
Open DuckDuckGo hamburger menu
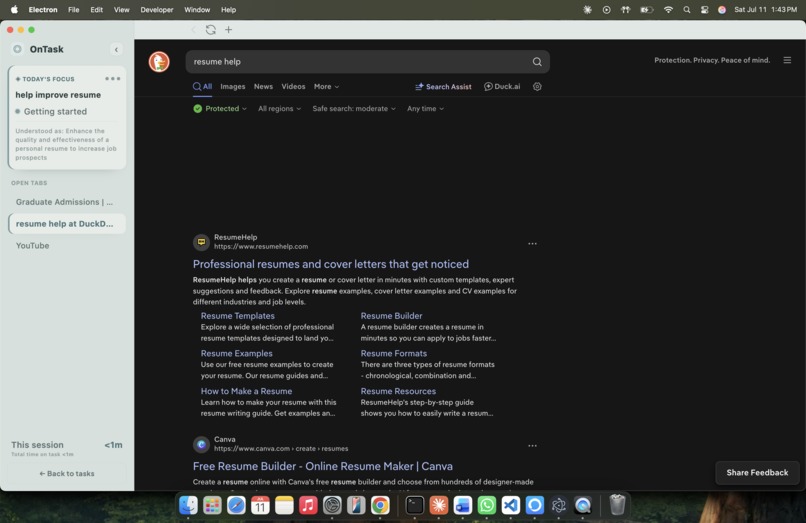787,60
